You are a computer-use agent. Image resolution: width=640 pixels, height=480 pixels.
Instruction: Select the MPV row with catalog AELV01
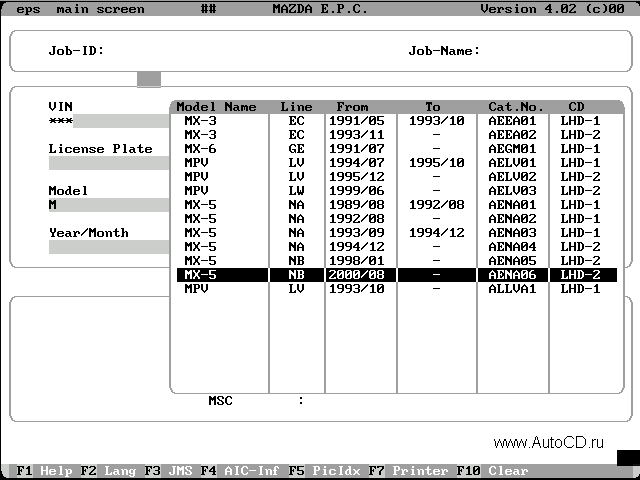tap(397, 163)
